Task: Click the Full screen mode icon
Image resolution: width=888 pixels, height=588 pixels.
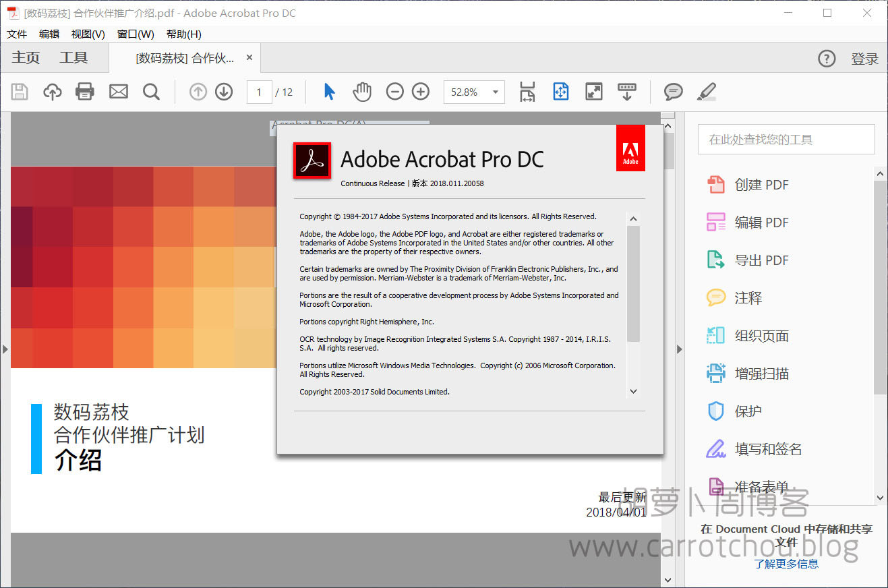Action: tap(594, 92)
